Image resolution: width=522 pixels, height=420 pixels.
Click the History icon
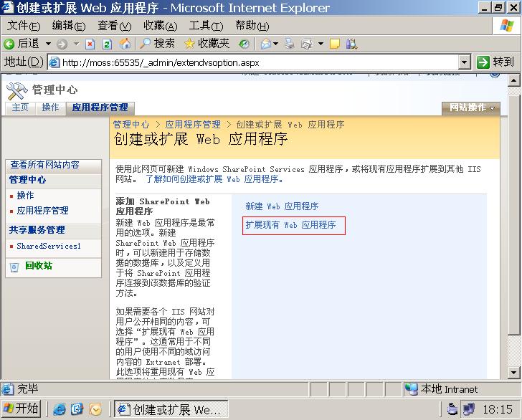[x=244, y=44]
